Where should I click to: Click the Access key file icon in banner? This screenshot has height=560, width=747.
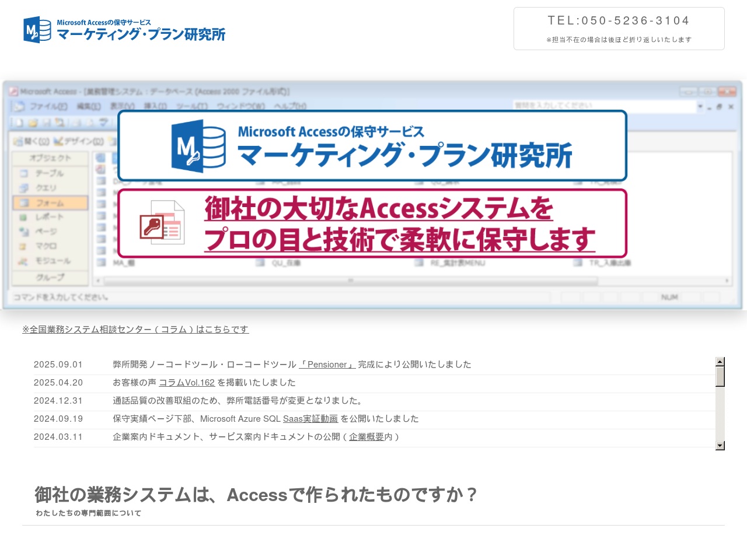(162, 223)
